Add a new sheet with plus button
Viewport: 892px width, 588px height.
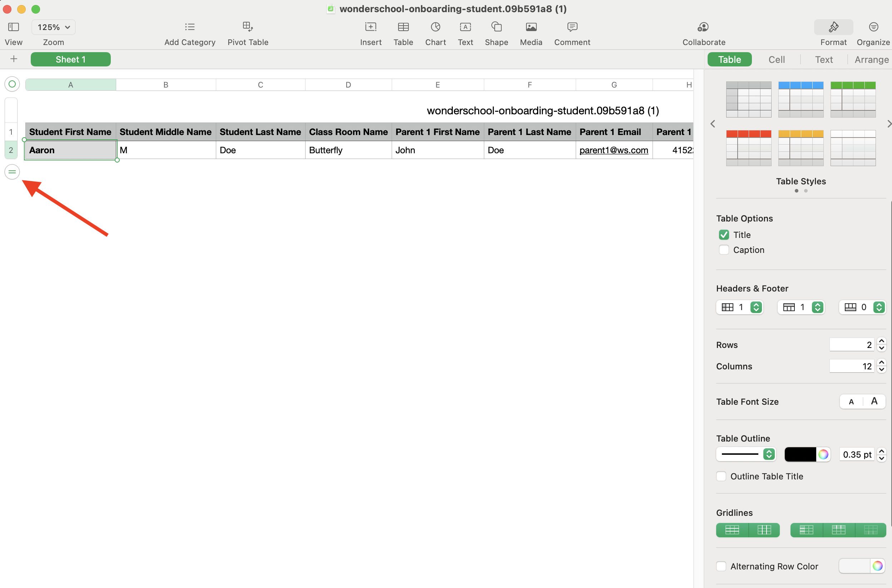[14, 59]
